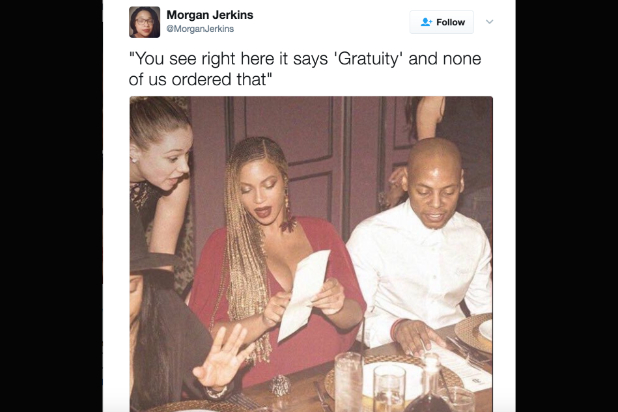618x412 pixels.
Task: Click the @MorganJerkins handle
Action: 200,29
